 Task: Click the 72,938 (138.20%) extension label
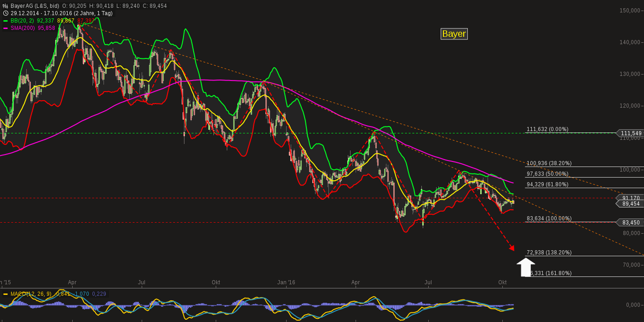pyautogui.click(x=548, y=252)
